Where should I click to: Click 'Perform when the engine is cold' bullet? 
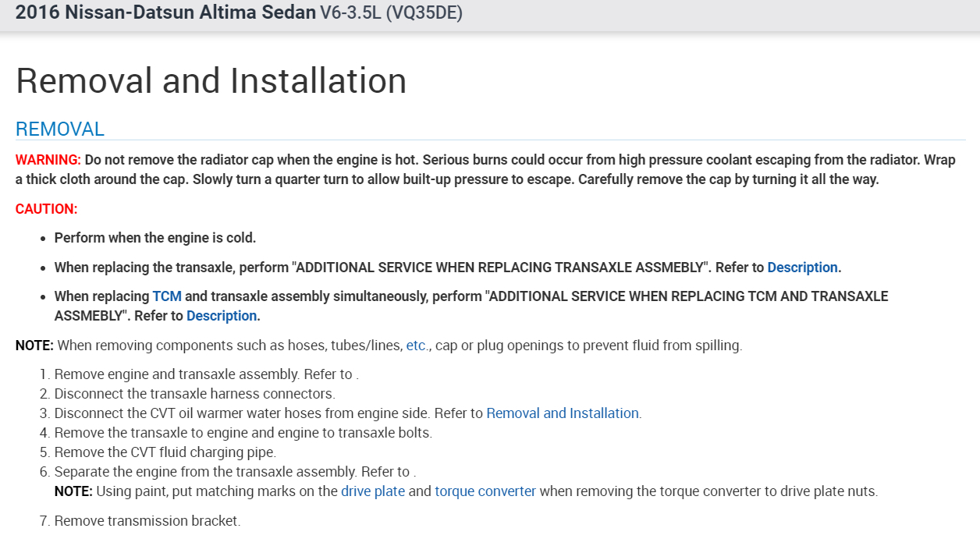154,238
